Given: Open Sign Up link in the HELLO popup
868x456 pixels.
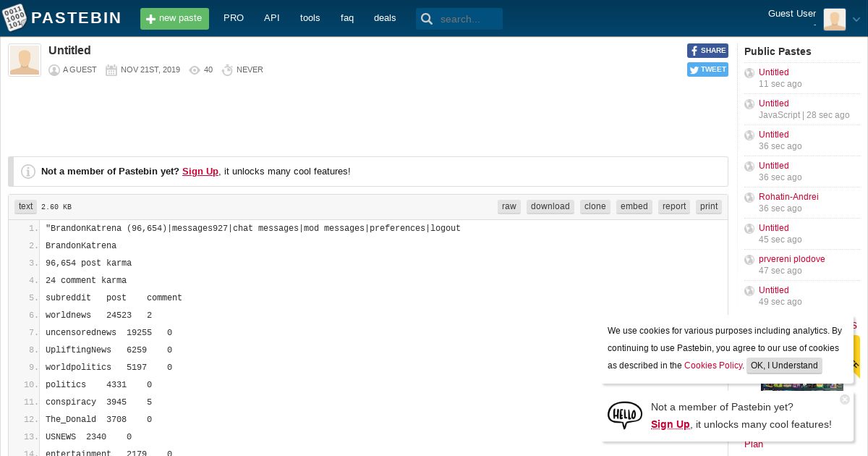Looking at the screenshot, I should tap(671, 424).
